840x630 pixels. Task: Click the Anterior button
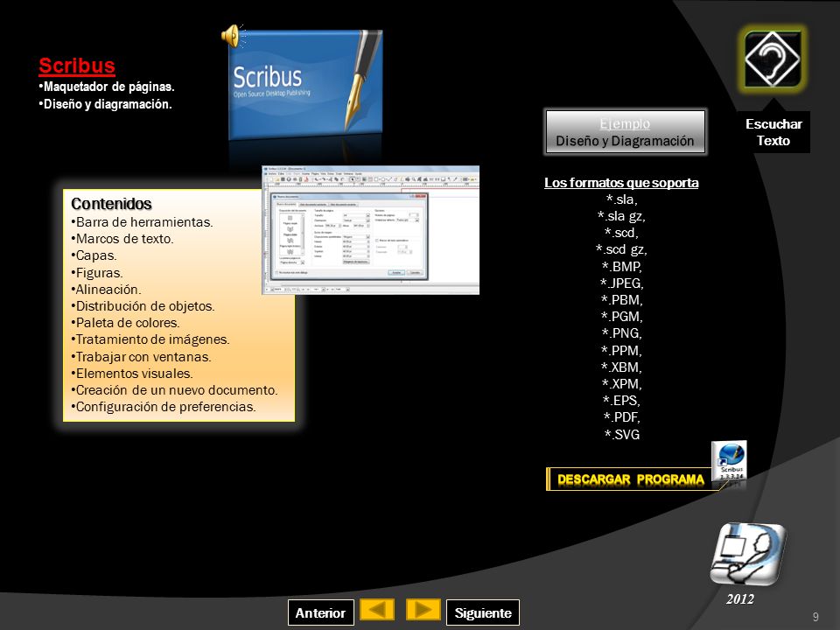point(320,612)
